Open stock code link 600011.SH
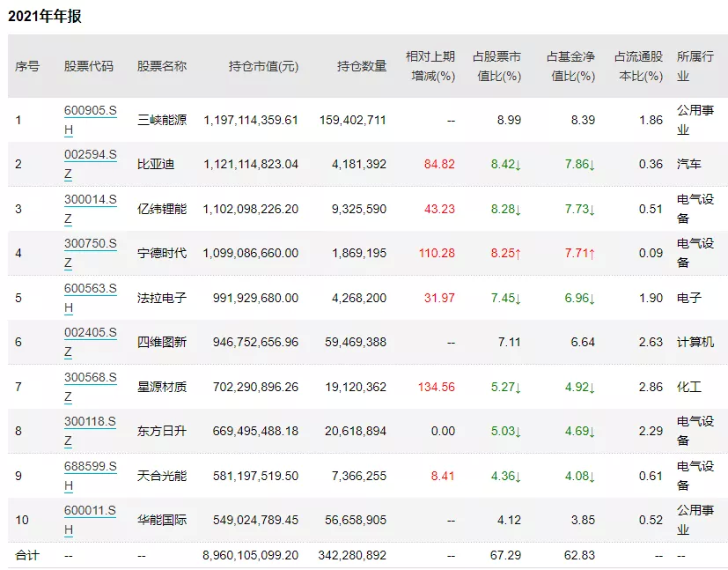Image resolution: width=728 pixels, height=570 pixels. (x=90, y=520)
